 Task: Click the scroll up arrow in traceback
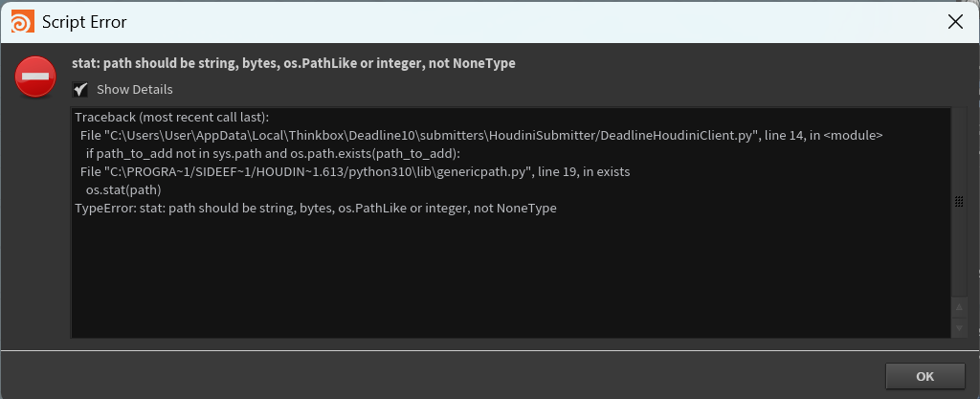[959, 307]
